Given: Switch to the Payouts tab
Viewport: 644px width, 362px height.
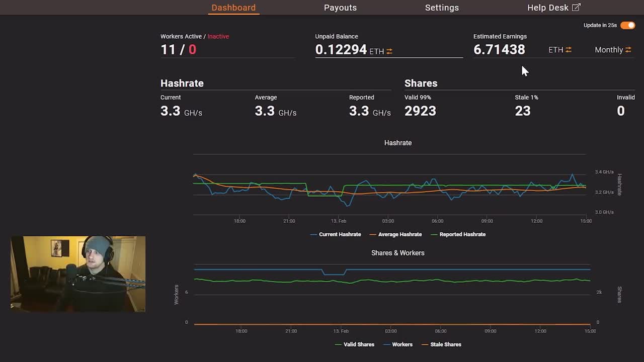Looking at the screenshot, I should (x=340, y=8).
